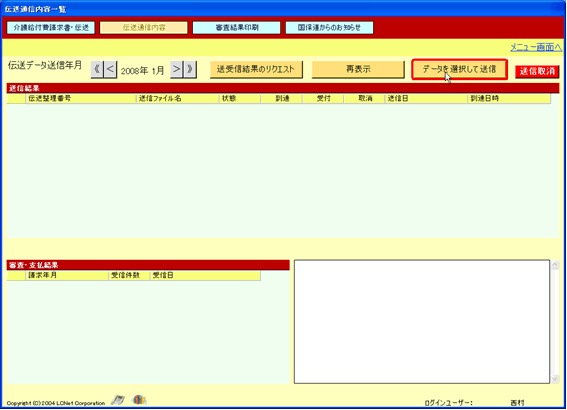
Task: Jump to last month with » button
Action: [x=190, y=69]
